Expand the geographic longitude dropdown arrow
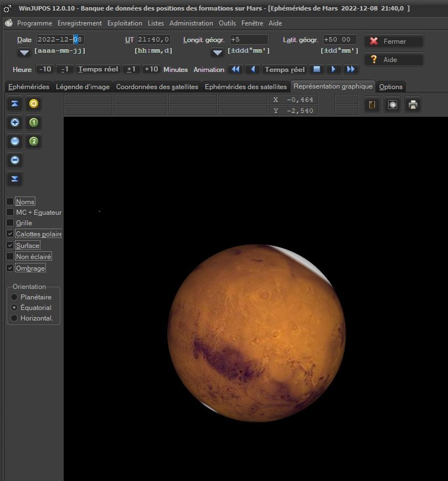This screenshot has width=448, height=481. point(217,53)
